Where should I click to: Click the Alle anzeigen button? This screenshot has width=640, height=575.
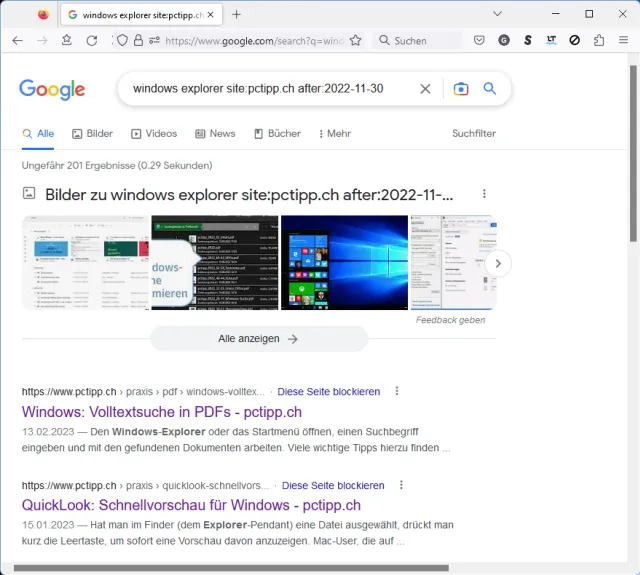pos(259,339)
